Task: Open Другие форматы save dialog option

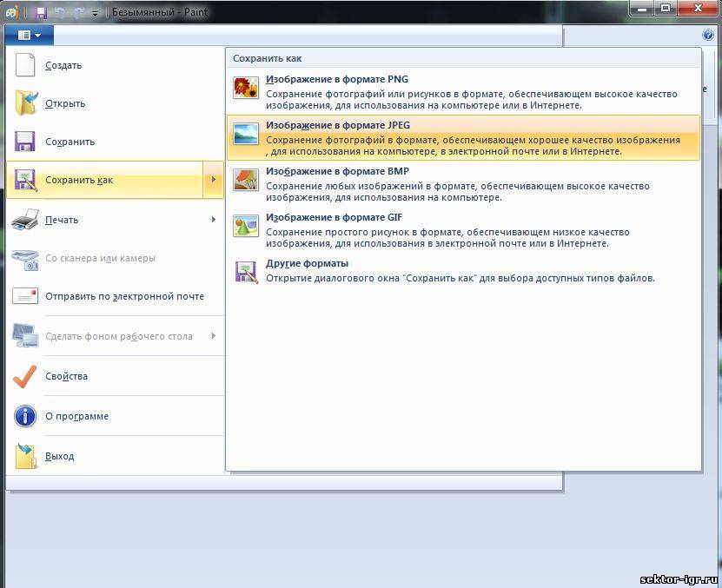Action: [x=464, y=271]
